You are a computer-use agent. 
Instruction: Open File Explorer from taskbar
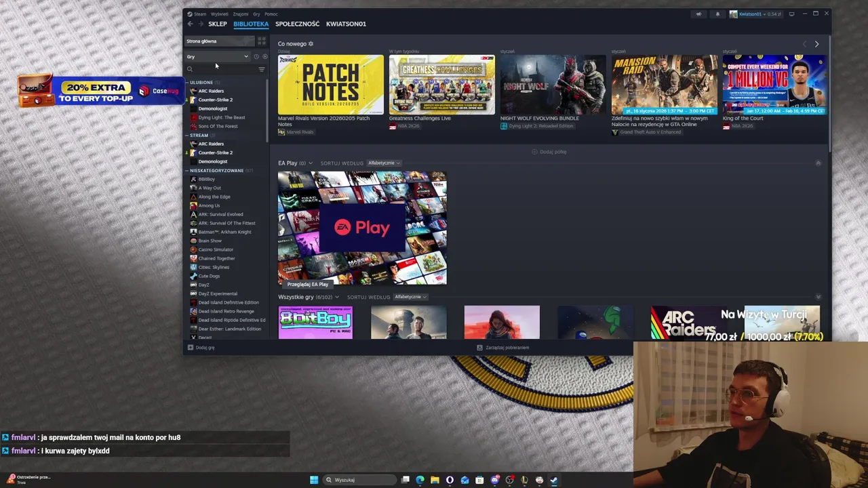(x=435, y=480)
